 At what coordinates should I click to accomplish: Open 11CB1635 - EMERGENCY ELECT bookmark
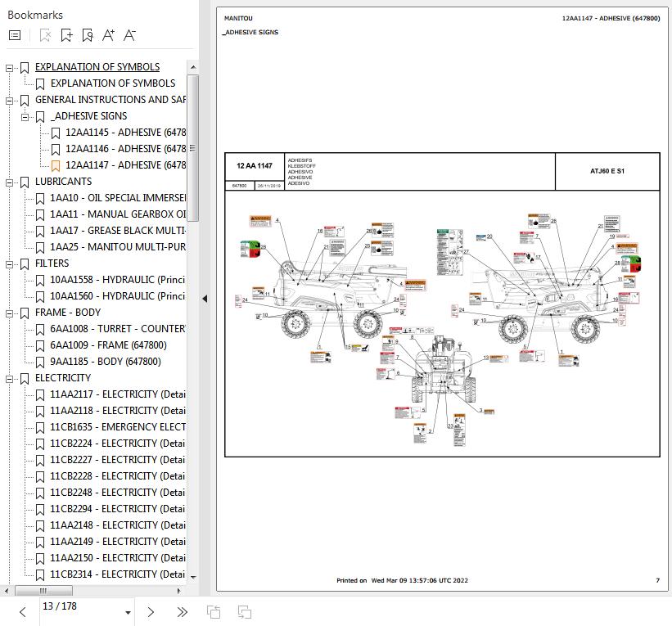pyautogui.click(x=118, y=427)
